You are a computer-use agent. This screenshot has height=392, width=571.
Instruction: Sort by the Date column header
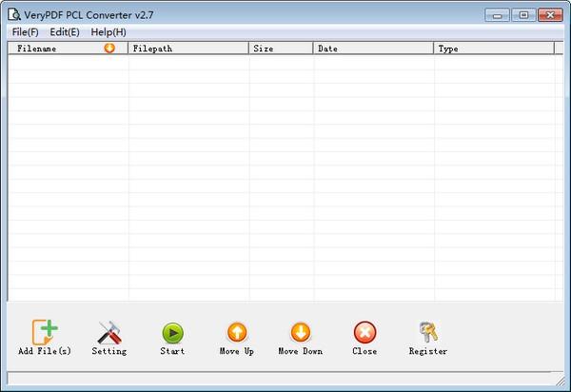373,49
